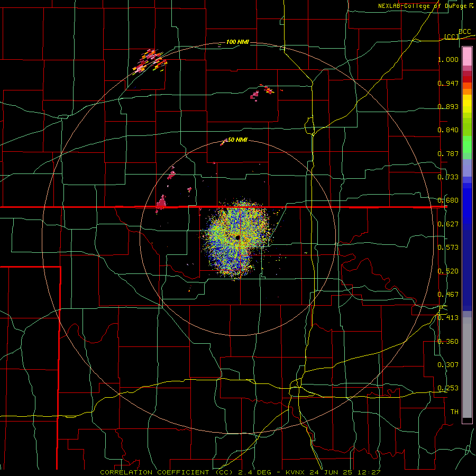The width and height of the screenshot is (476, 476).
Task: Click the TH label on scale
Action: click(x=454, y=412)
